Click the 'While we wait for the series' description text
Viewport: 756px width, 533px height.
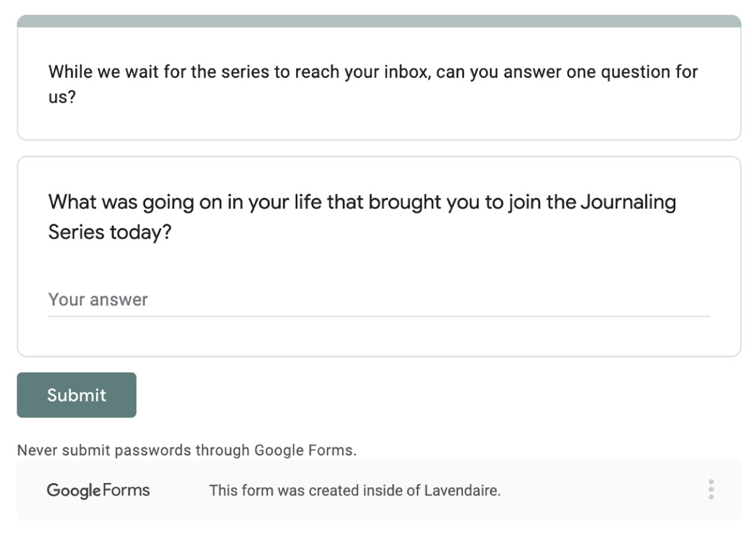coord(373,84)
